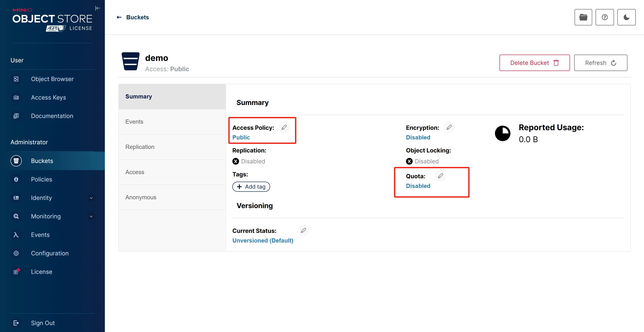Click the Delete Bucket button
Viewport: 644px width, 332px height.
click(534, 63)
